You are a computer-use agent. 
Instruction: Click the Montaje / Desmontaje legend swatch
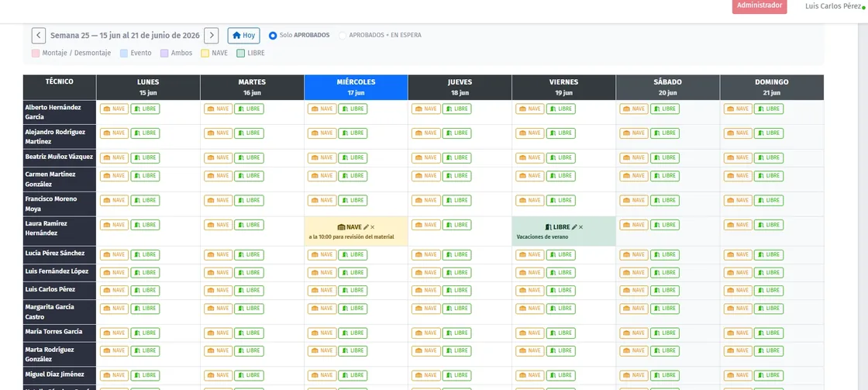click(36, 53)
